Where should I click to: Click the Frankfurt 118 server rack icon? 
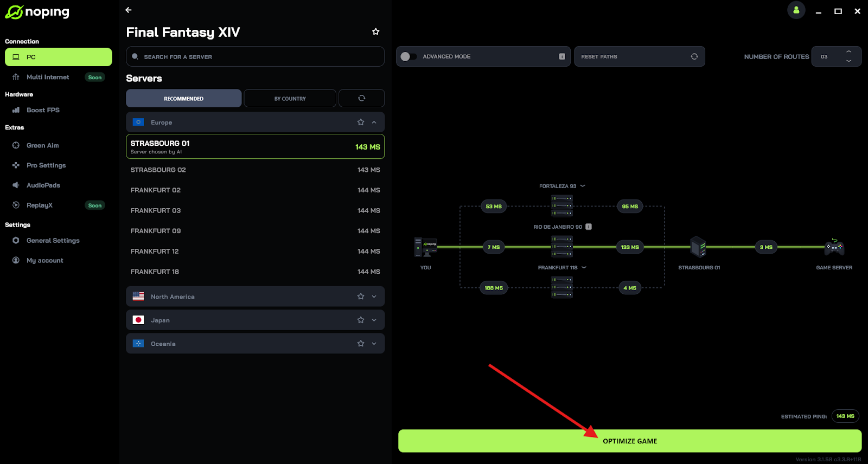click(562, 287)
